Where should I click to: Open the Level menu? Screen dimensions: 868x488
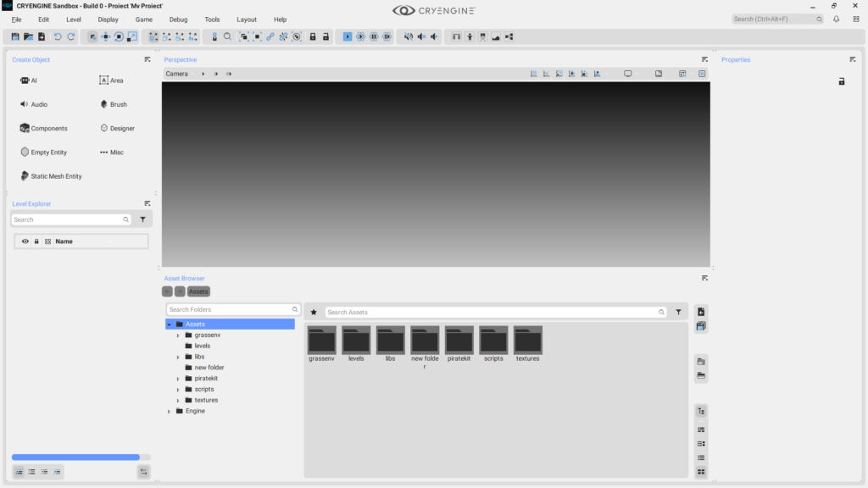[x=74, y=19]
